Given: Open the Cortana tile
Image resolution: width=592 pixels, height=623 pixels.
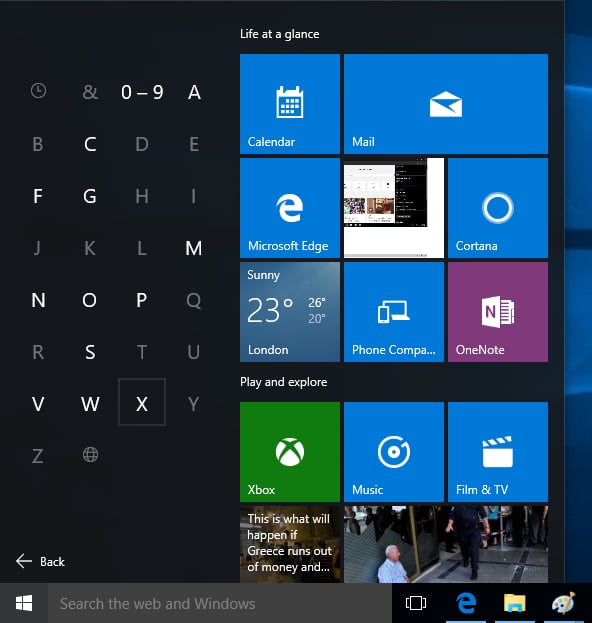Looking at the screenshot, I should (498, 208).
